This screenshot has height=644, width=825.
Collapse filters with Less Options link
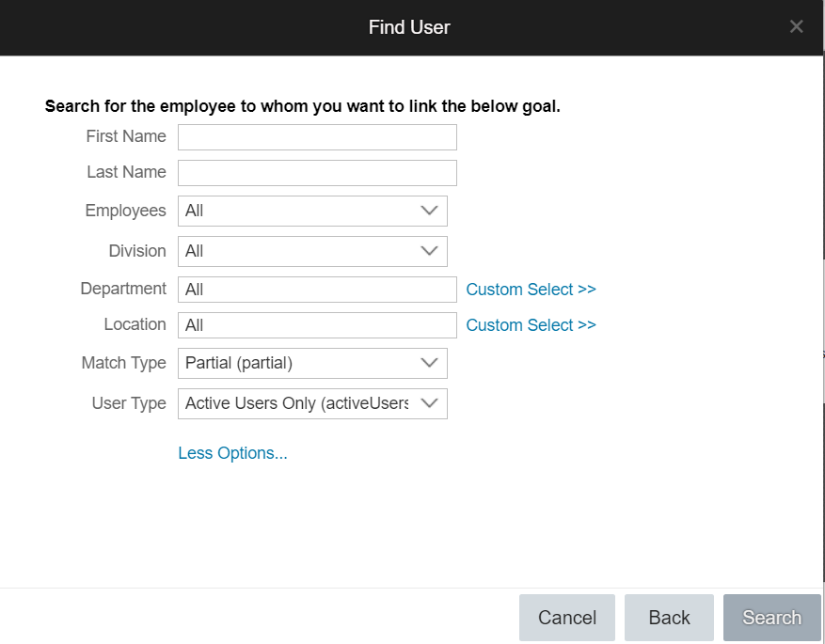(232, 453)
